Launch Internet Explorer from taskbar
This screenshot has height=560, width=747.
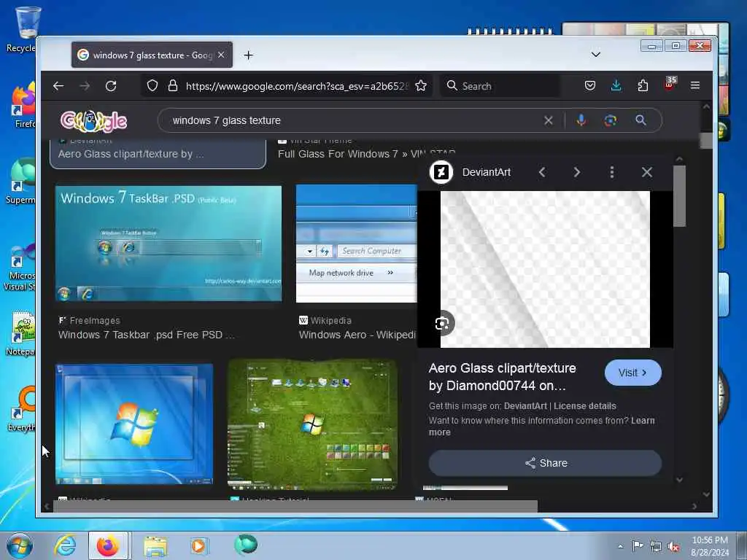(65, 545)
